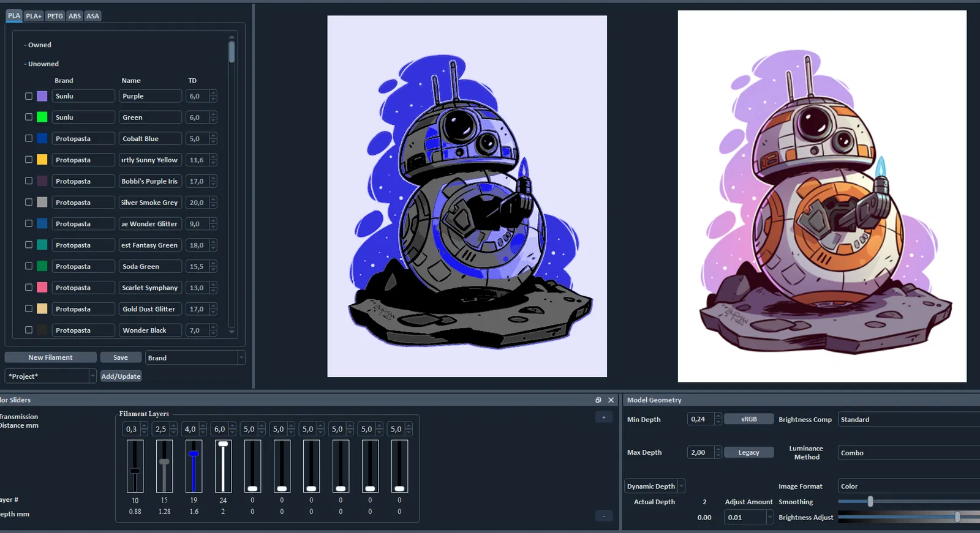Open the blue swatch for Cobalt Blue
This screenshot has width=980, height=533.
pos(42,138)
